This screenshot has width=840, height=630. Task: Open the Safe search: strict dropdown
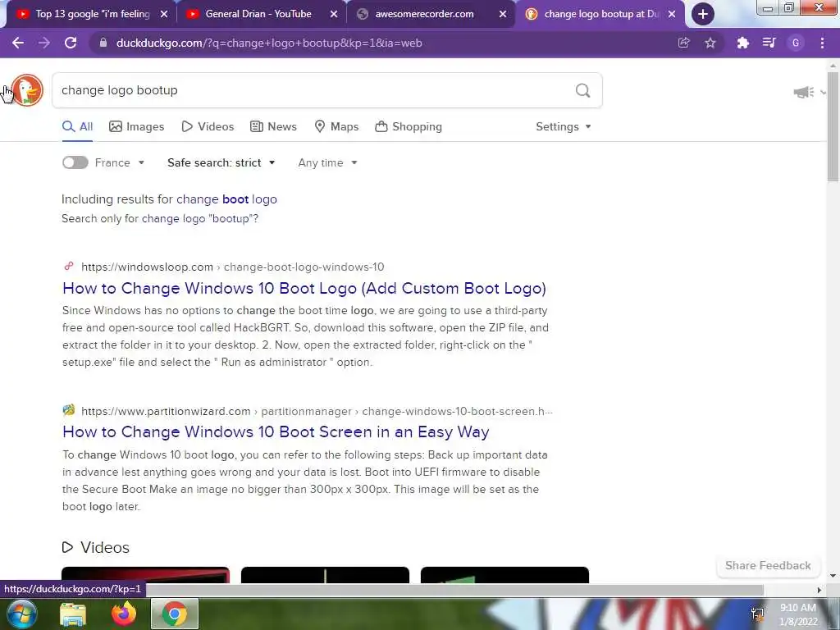coord(221,162)
